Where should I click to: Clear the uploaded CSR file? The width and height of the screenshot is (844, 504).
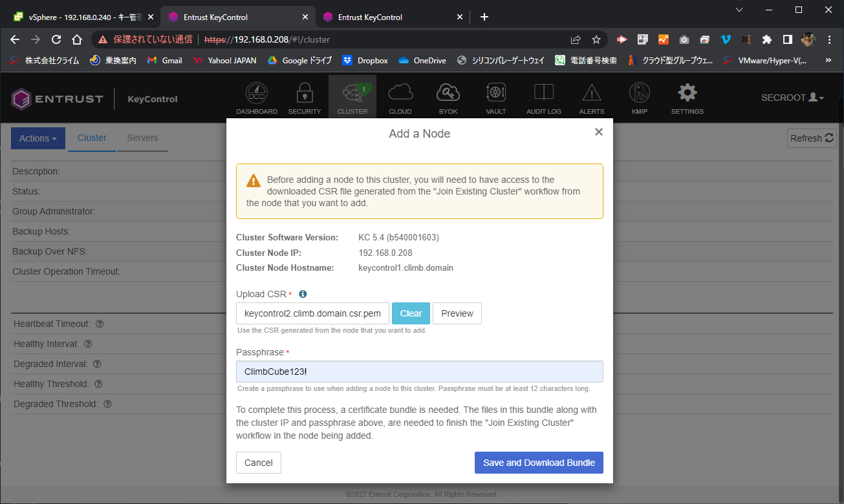[x=411, y=313]
